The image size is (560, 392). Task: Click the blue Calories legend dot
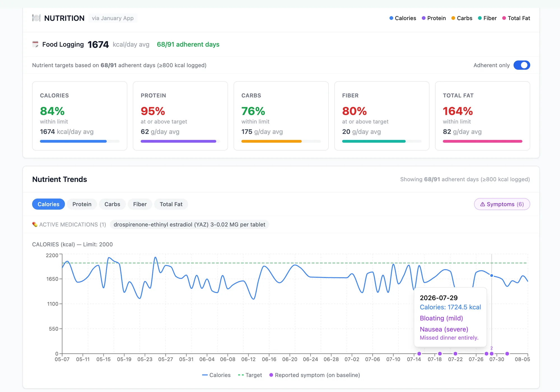(x=391, y=18)
